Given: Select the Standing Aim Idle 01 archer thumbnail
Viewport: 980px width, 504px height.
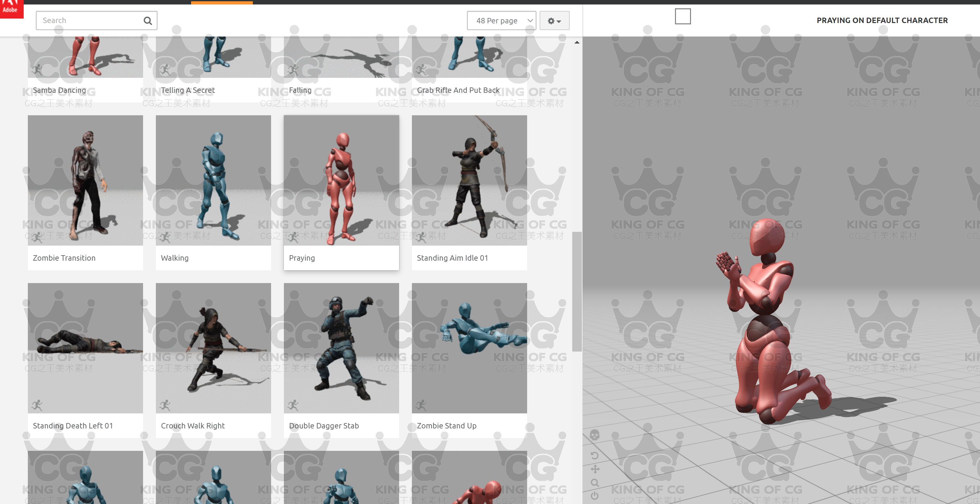Looking at the screenshot, I should point(470,181).
